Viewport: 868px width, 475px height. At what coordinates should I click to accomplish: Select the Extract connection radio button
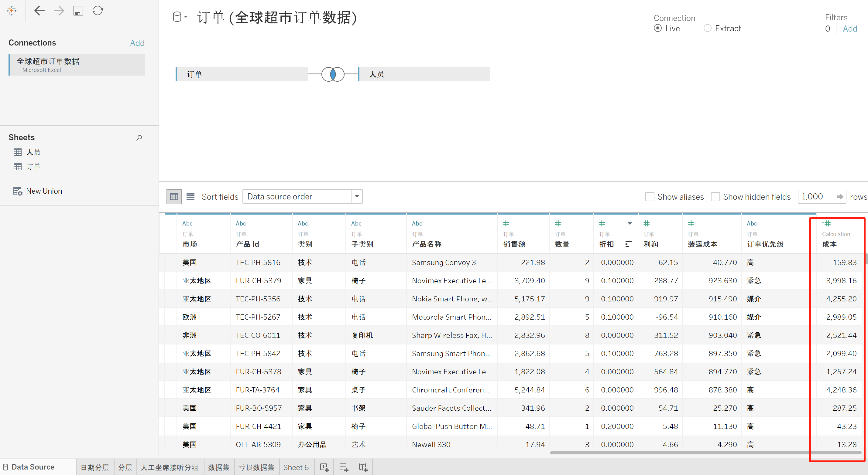pos(707,28)
